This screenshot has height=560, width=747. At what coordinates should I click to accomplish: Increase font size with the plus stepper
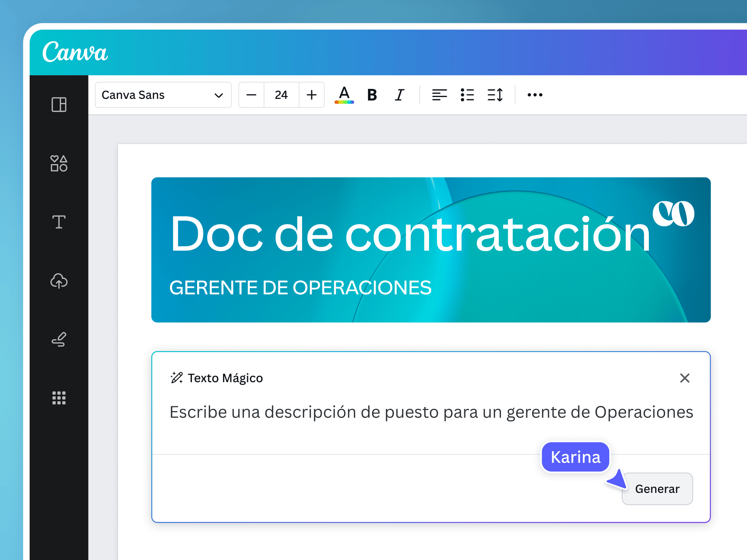pos(311,95)
